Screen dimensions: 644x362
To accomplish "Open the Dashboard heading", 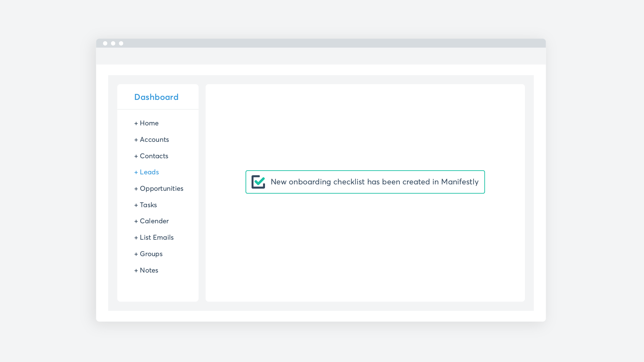I will 156,97.
